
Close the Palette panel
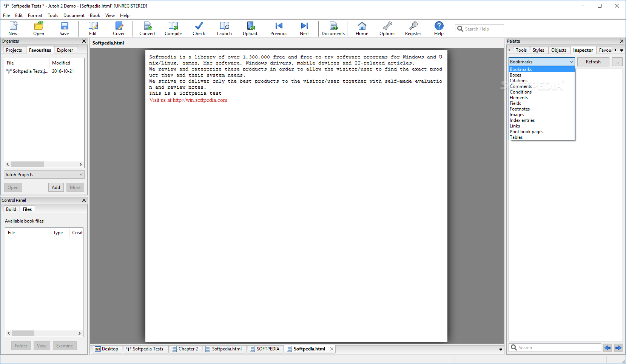pyautogui.click(x=621, y=41)
